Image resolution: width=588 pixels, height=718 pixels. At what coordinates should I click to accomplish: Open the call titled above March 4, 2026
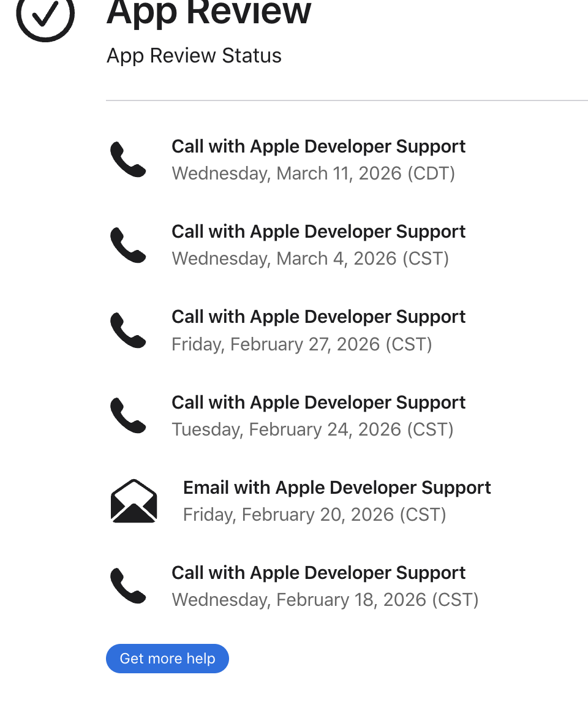coord(318,232)
